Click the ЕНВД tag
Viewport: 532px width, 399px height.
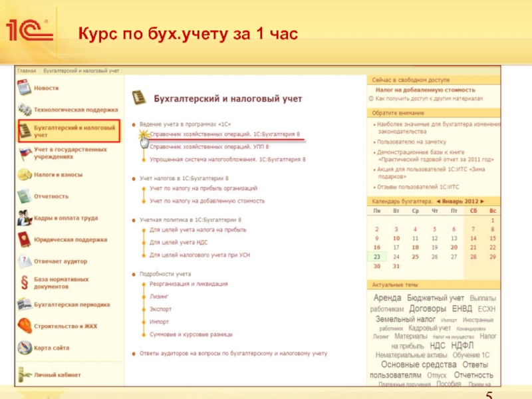462,309
